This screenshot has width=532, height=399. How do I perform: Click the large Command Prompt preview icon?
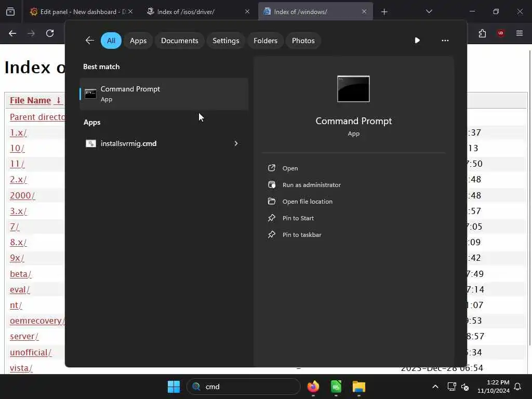(353, 89)
